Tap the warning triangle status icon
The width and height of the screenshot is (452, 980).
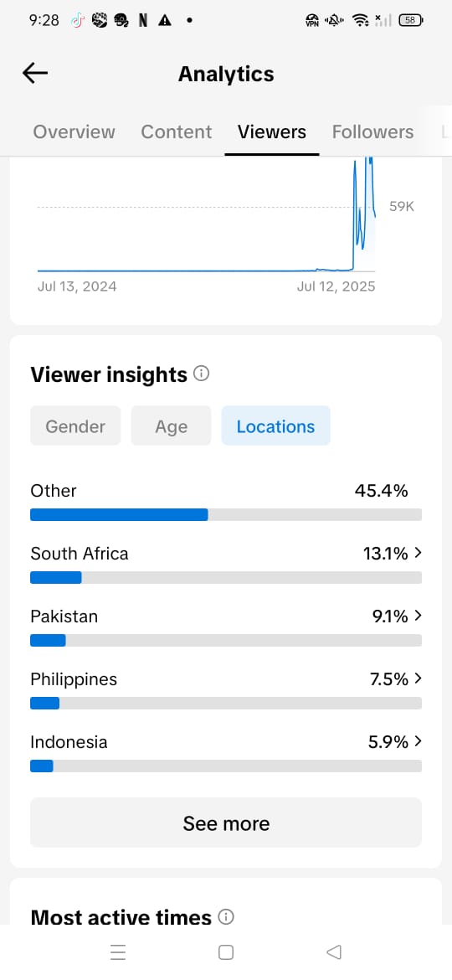165,21
